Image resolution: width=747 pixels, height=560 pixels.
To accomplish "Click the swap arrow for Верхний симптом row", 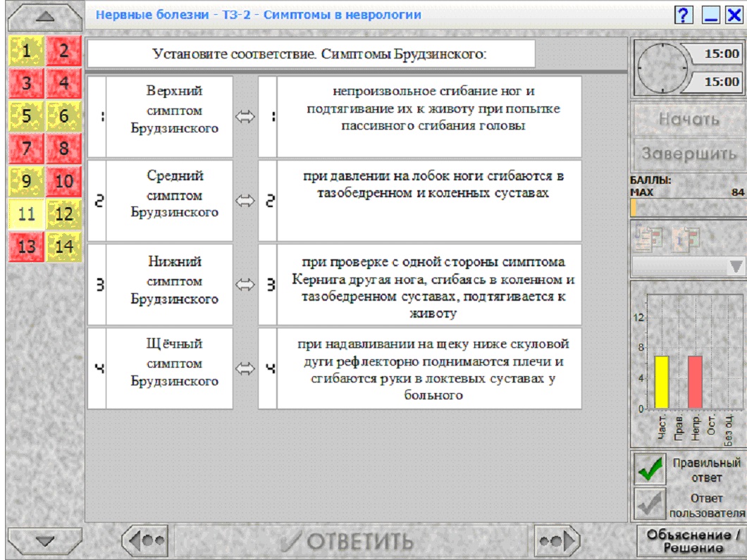I will pos(245,117).
